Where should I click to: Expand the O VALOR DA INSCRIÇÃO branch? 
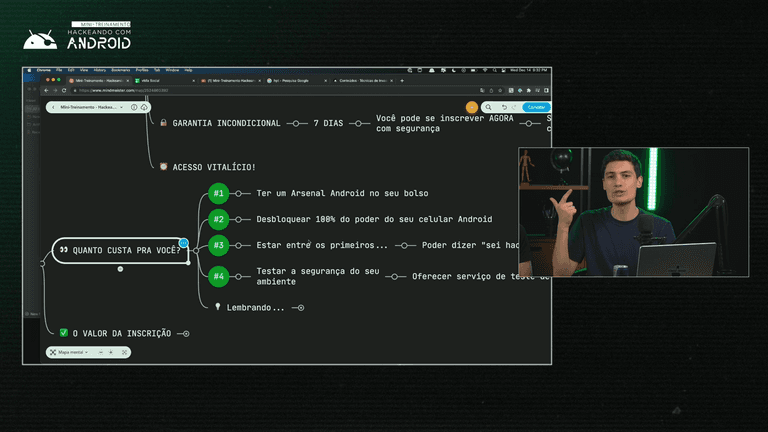pos(186,333)
